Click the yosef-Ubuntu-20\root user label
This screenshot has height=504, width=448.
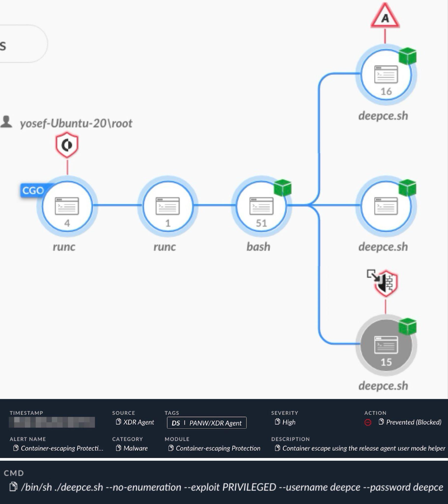tap(76, 123)
